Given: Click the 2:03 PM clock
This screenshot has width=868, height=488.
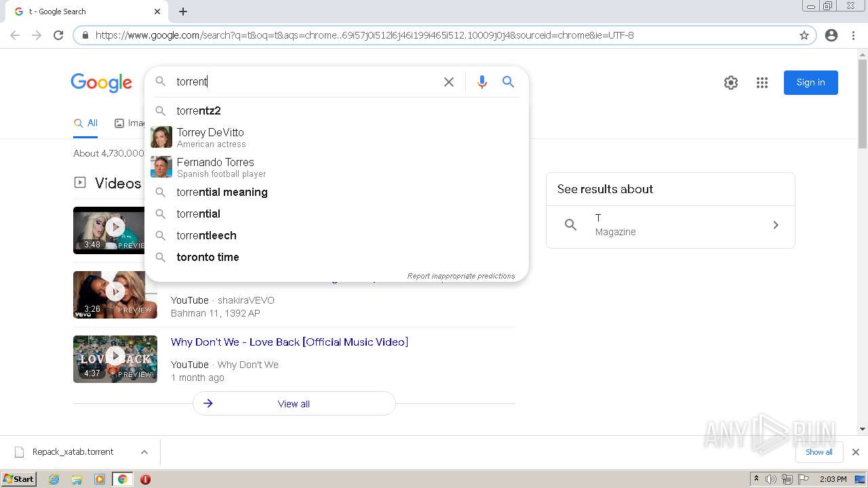Looking at the screenshot, I should pyautogui.click(x=833, y=479).
